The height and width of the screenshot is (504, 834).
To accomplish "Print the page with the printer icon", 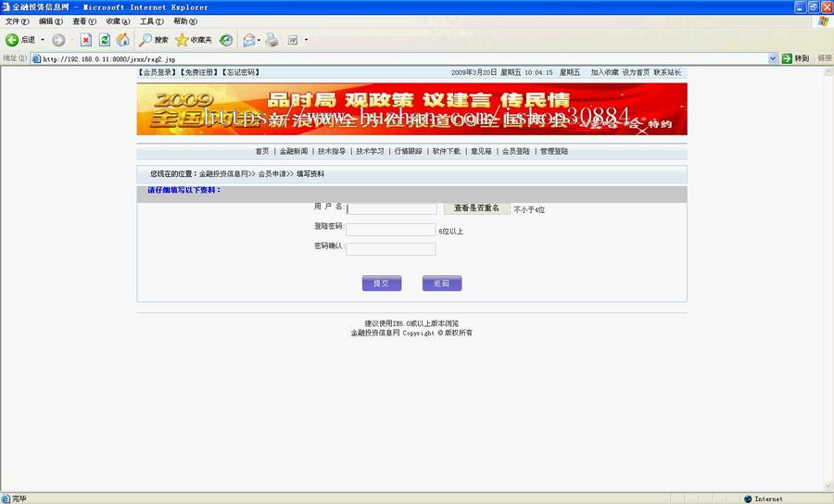I will coord(272,40).
